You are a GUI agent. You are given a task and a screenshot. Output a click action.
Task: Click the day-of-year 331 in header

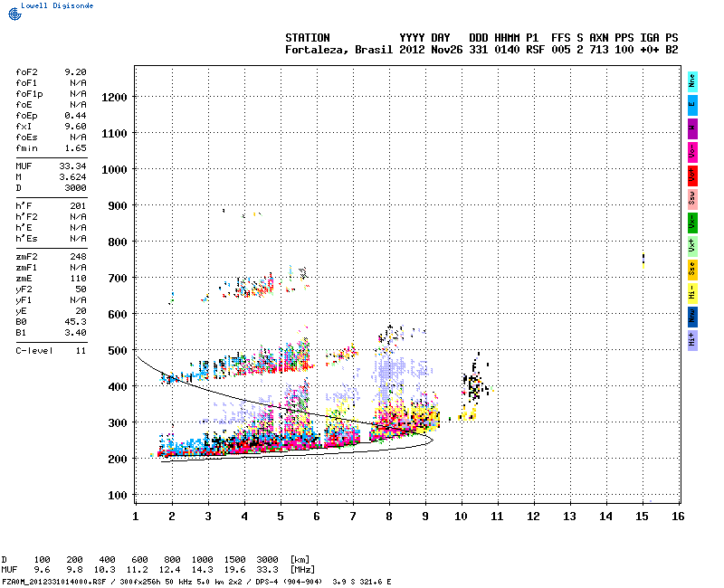tap(479, 50)
